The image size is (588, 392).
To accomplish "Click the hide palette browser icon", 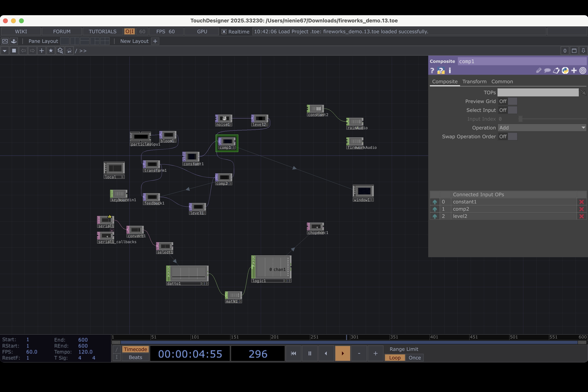I will point(5,41).
